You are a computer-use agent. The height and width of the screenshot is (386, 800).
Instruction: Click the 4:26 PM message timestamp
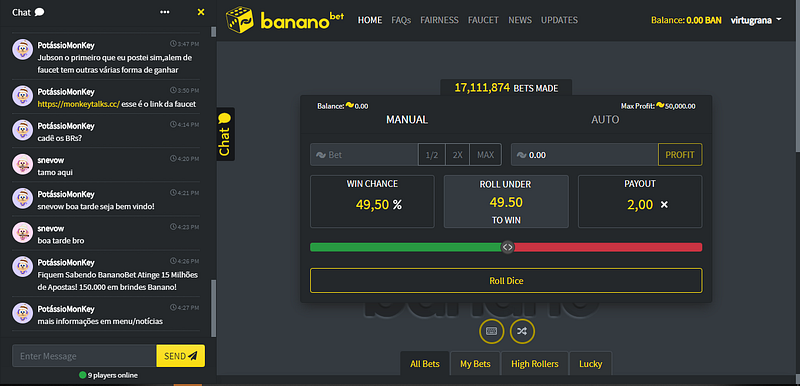(x=185, y=261)
